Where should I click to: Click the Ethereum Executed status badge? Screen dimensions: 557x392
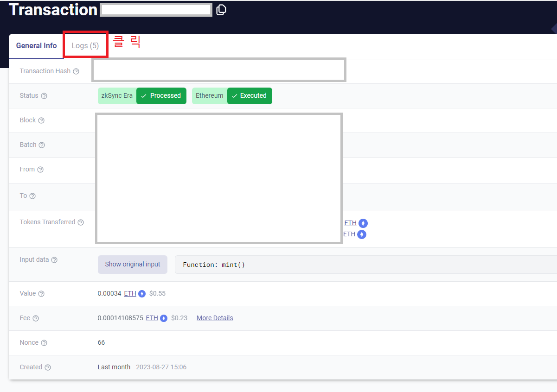(232, 96)
